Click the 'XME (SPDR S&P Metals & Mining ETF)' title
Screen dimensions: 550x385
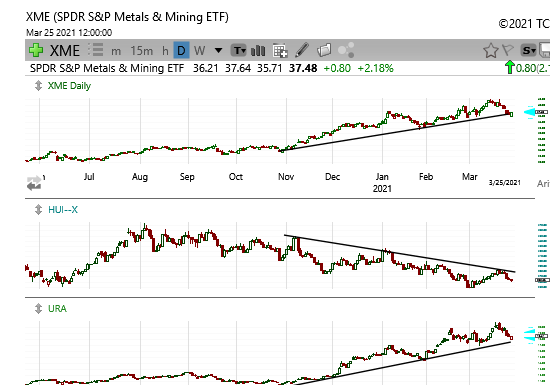127,17
